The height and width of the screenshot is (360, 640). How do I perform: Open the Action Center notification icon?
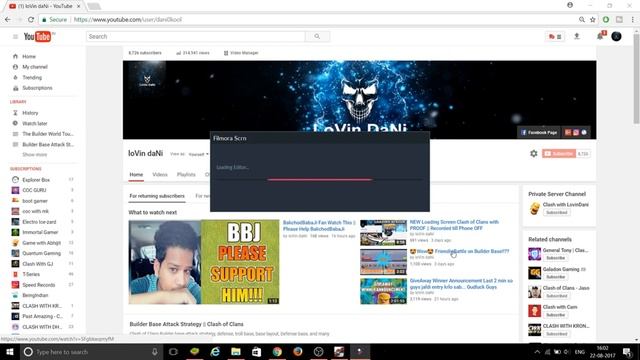tap(628, 351)
